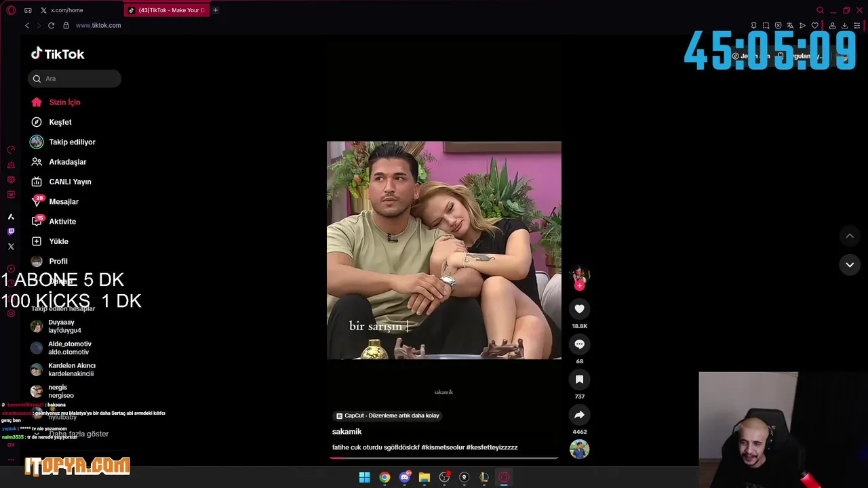Click the translate page icon
This screenshot has width=868, height=488.
[x=790, y=26]
